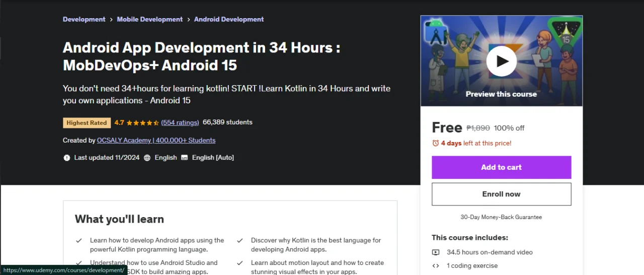Click 'Learn about motion layout' list item
The height and width of the screenshot is (275, 644).
(x=317, y=267)
